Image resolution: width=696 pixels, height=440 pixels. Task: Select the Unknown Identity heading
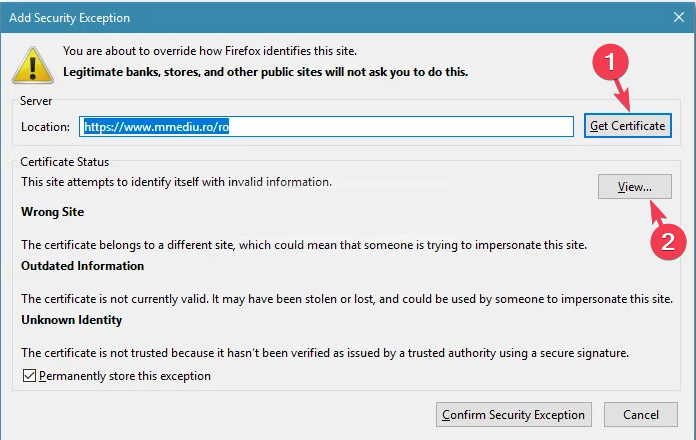[x=71, y=320]
